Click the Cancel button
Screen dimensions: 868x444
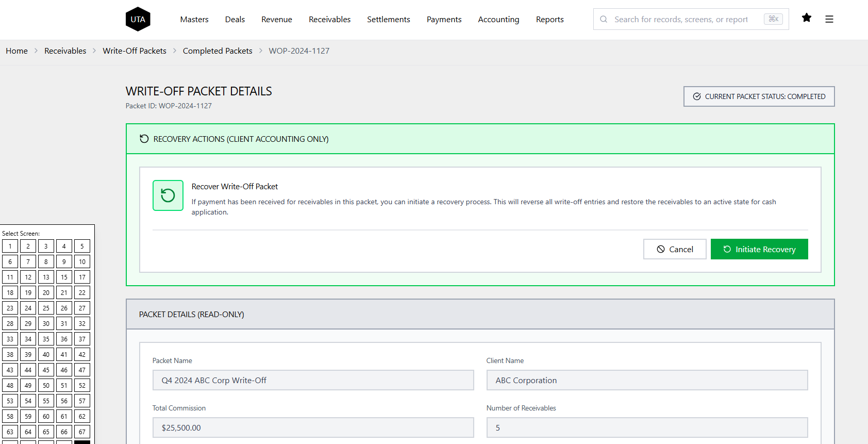[675, 249]
